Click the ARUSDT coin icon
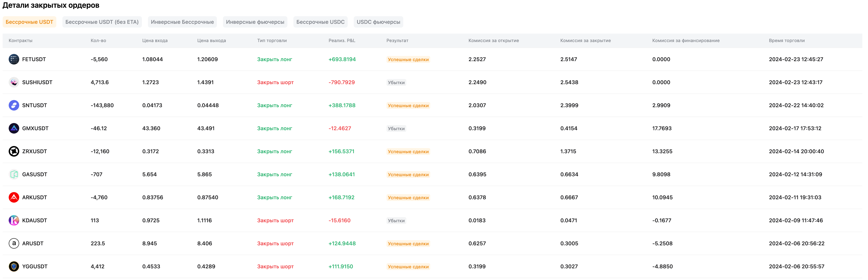868x280 pixels. 14,243
